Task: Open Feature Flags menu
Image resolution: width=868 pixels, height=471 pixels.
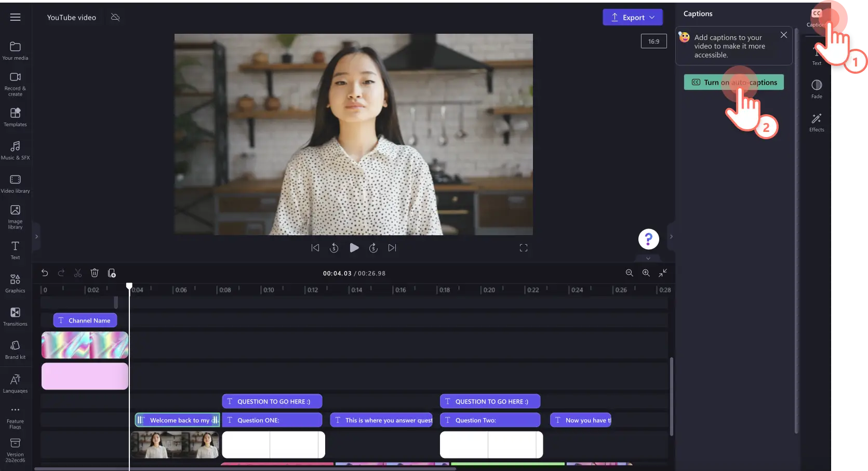Action: (16, 417)
